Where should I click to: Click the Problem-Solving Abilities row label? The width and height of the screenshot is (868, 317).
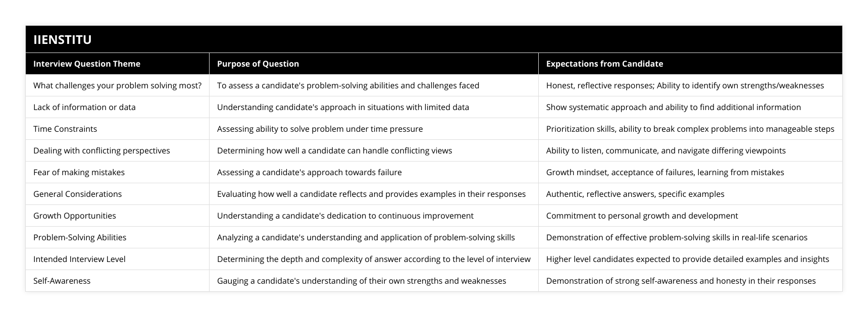(80, 237)
